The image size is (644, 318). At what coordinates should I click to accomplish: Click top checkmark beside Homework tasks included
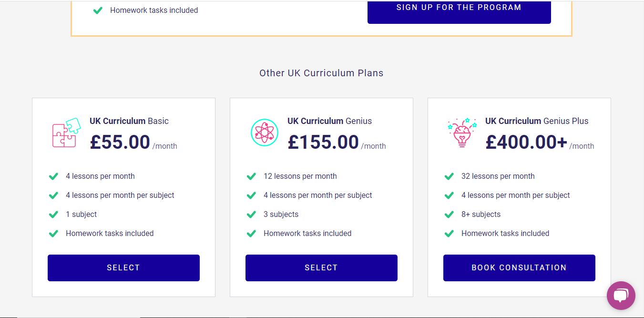pyautogui.click(x=98, y=10)
